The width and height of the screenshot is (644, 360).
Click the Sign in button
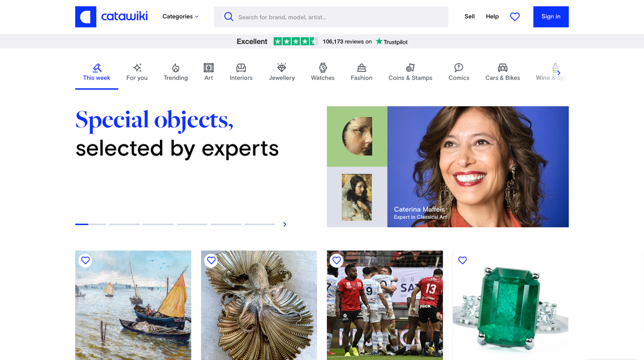pos(551,17)
